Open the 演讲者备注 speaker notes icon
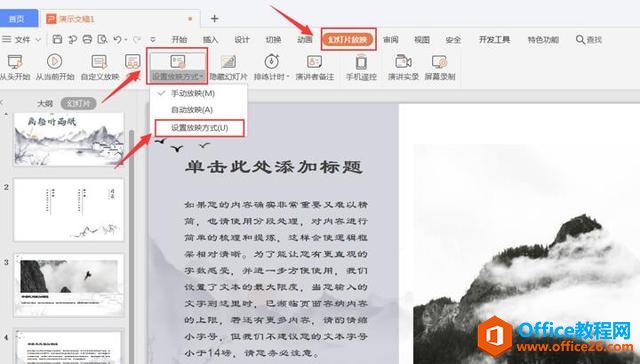This screenshot has width=640, height=364. pyautogui.click(x=314, y=62)
